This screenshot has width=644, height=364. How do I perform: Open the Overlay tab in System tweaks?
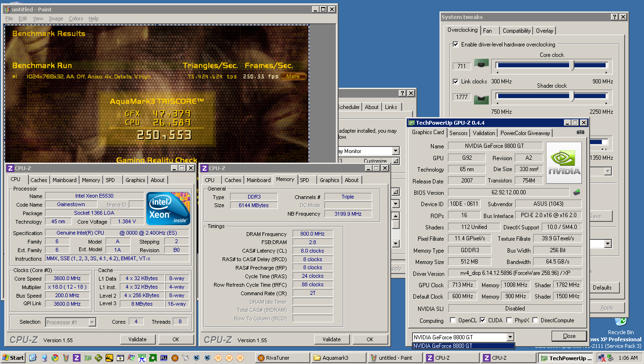545,31
